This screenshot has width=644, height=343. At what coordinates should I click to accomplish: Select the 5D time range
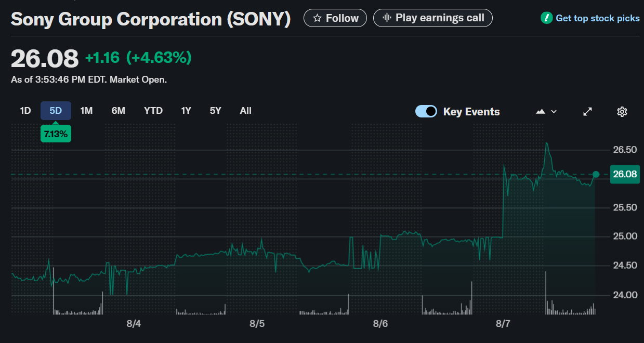[x=56, y=111]
